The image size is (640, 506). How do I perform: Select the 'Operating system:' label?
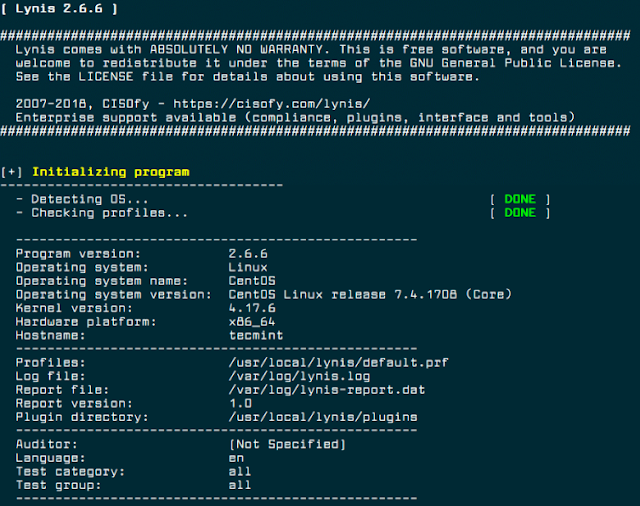[82, 267]
